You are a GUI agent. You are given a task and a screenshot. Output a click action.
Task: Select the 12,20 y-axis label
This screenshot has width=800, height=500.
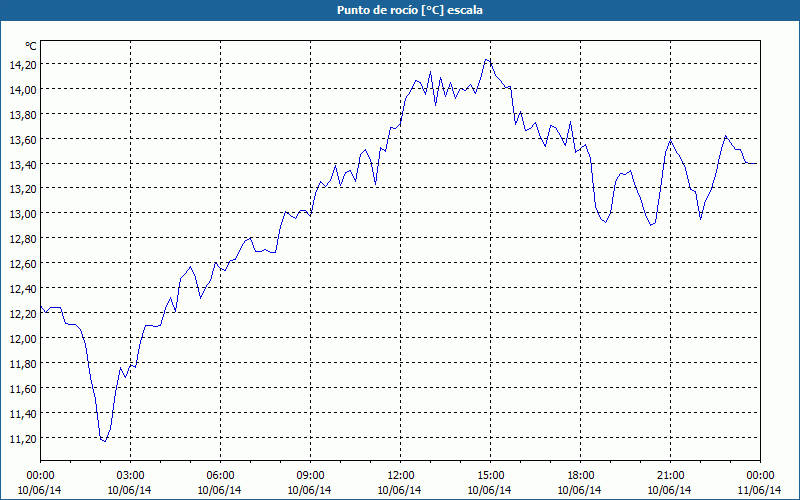pyautogui.click(x=23, y=314)
